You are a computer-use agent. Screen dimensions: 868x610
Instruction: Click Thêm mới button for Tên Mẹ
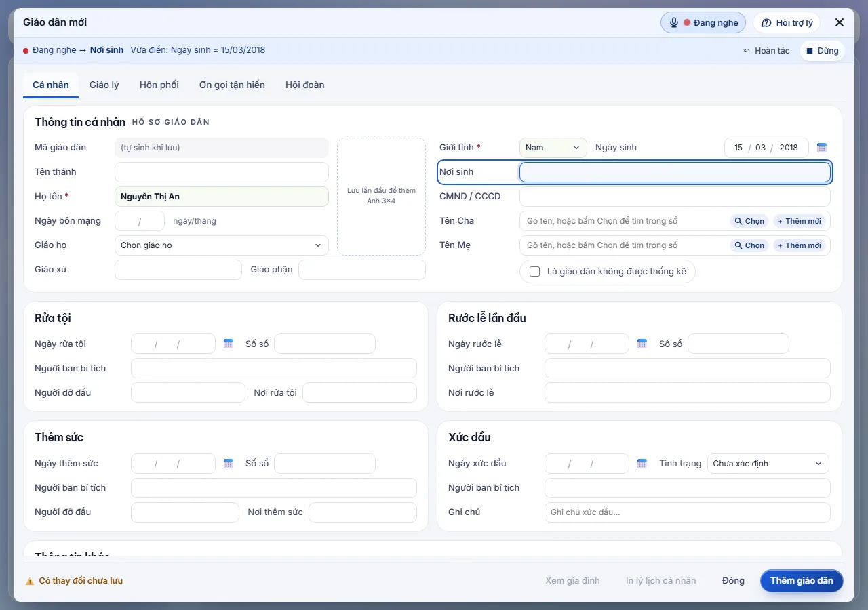coord(800,245)
